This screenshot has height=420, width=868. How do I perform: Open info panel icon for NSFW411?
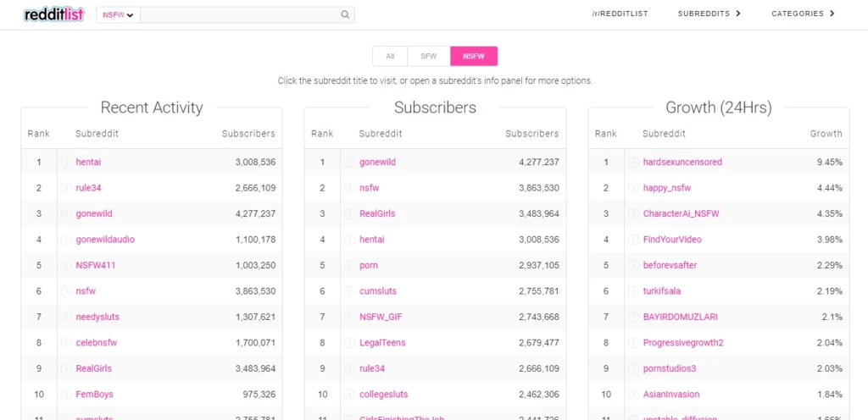pyautogui.click(x=66, y=265)
